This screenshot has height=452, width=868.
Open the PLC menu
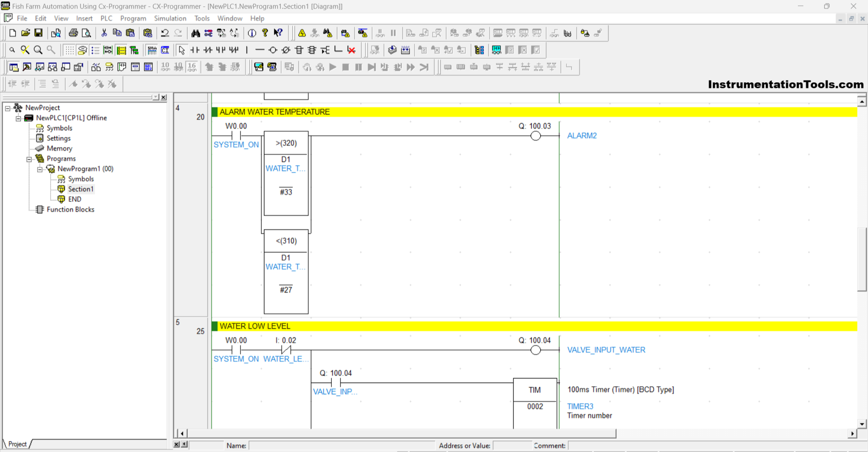coord(106,19)
